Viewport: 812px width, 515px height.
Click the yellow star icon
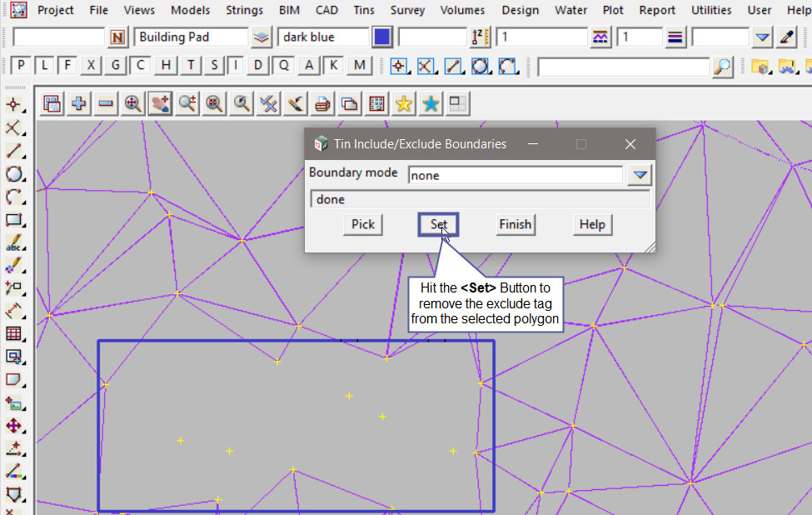[x=403, y=104]
